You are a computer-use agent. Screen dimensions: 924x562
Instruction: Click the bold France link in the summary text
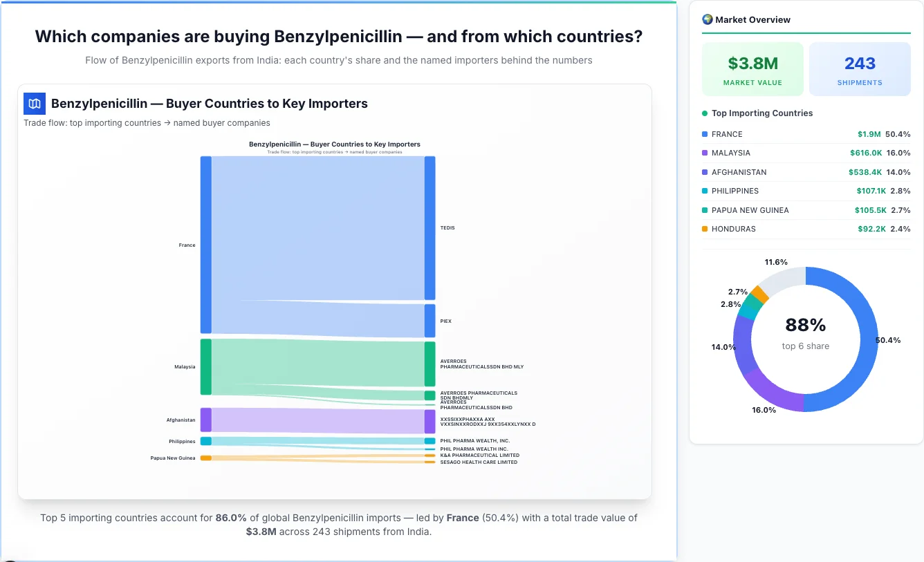pyautogui.click(x=462, y=517)
